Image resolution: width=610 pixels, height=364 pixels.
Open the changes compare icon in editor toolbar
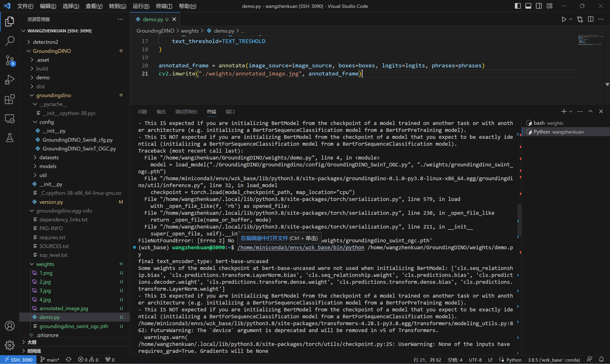click(x=580, y=19)
